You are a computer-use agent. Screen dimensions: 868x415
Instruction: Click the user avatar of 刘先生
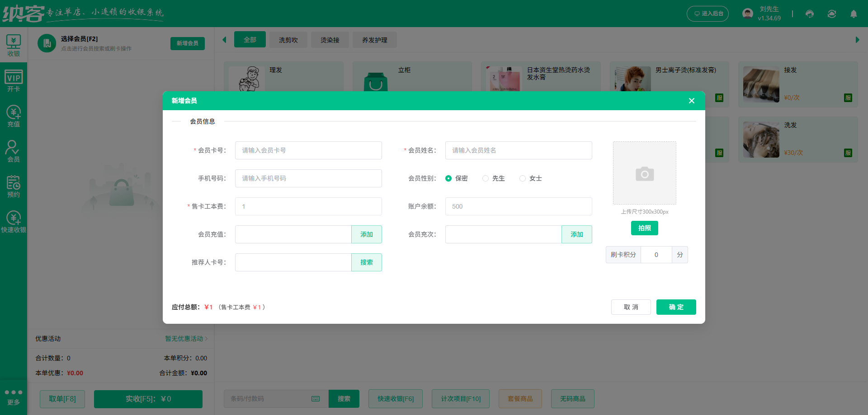[748, 14]
